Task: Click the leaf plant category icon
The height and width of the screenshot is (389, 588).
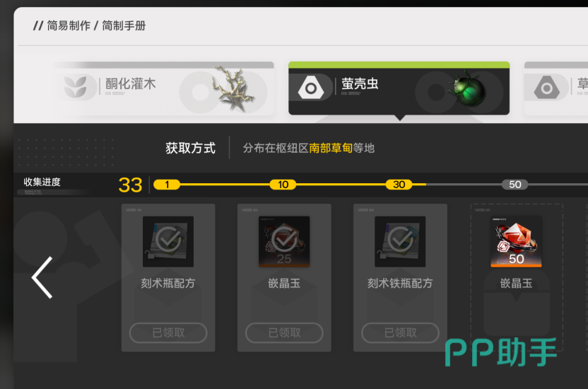Action: pos(76,87)
